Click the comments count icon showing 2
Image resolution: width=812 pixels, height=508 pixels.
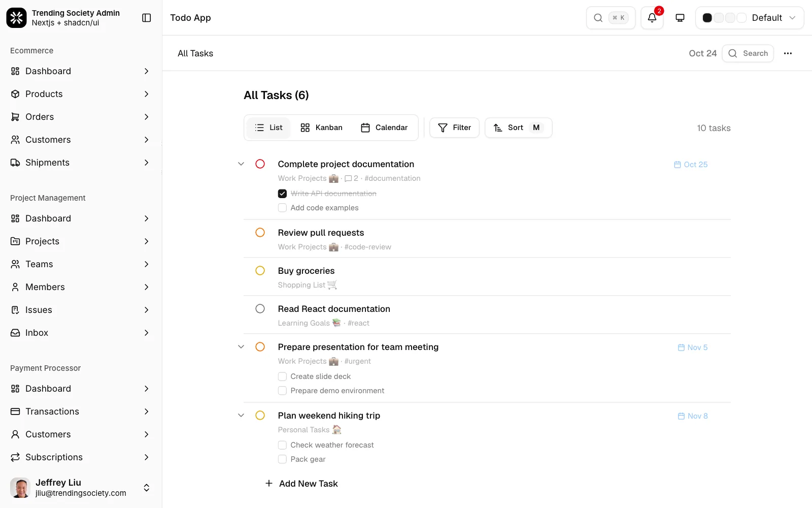[348, 178]
